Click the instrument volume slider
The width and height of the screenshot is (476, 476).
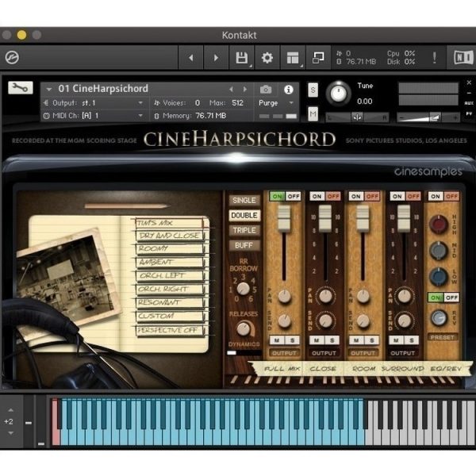[x=428, y=117]
